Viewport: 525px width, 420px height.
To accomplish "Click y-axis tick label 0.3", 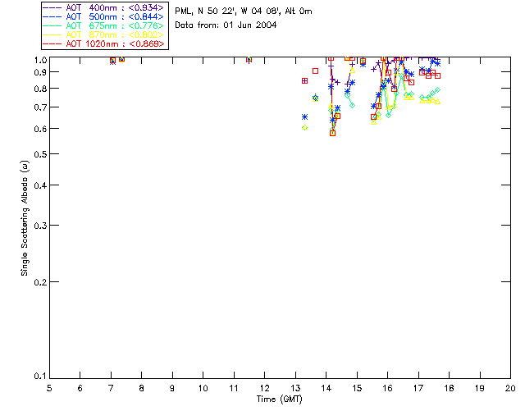I will click(40, 226).
